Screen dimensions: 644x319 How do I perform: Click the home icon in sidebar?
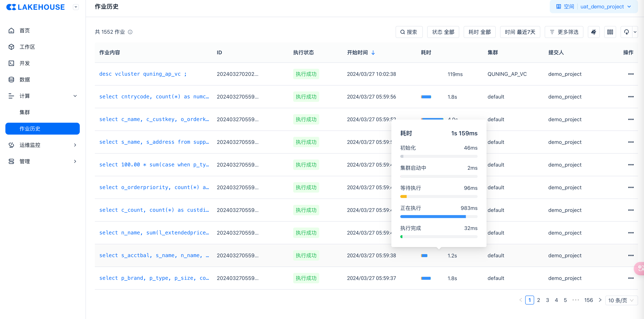coord(11,30)
